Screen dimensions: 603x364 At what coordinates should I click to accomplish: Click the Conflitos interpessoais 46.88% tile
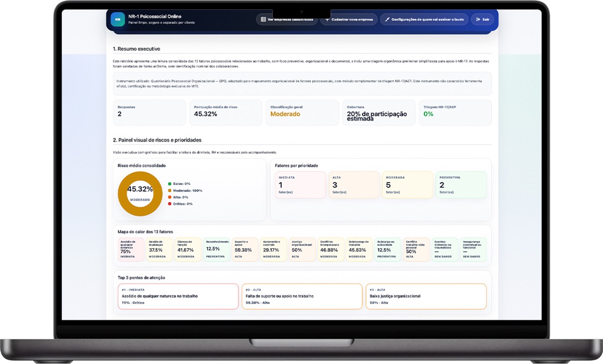(x=331, y=250)
